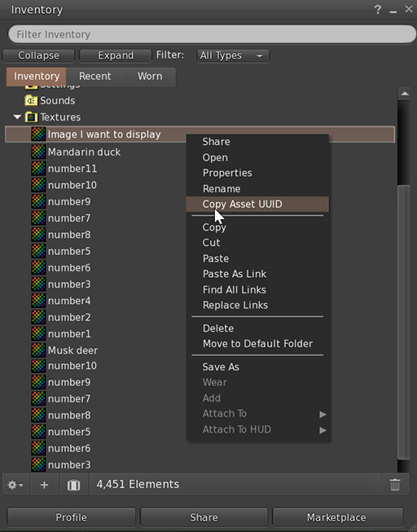Click the trash can icon
Image resolution: width=417 pixels, height=532 pixels.
(395, 485)
